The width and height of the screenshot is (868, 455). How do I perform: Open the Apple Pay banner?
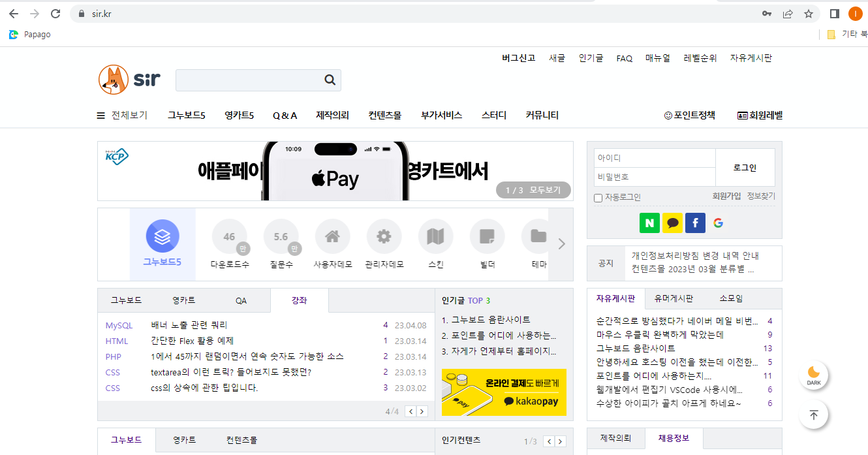335,171
